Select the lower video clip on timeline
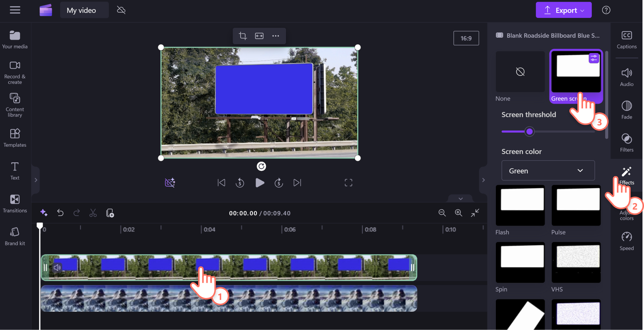The width and height of the screenshot is (644, 330). [229, 298]
